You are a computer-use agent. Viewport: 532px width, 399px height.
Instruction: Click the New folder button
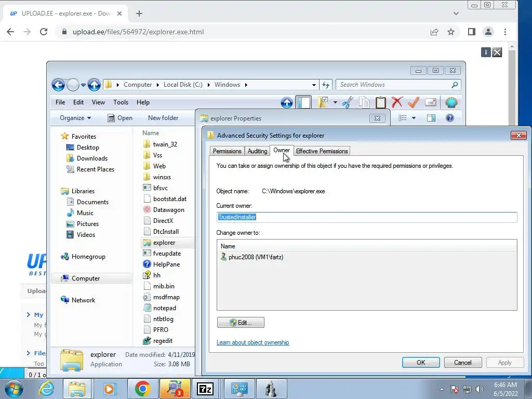tap(163, 118)
